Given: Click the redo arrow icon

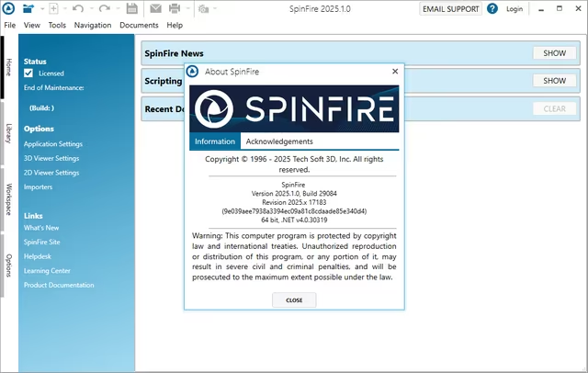Looking at the screenshot, I should 105,8.
